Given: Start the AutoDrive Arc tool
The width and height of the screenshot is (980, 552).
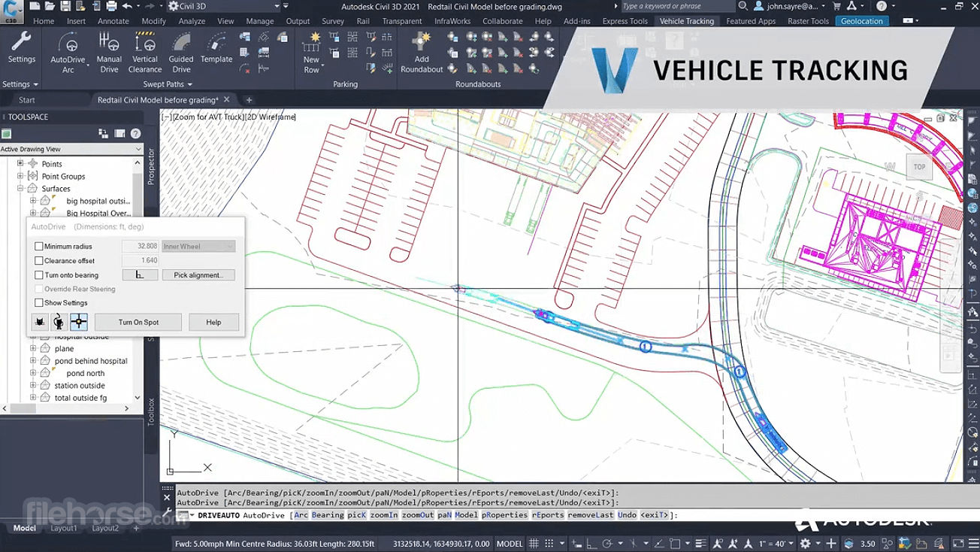Looking at the screenshot, I should coord(68,53).
